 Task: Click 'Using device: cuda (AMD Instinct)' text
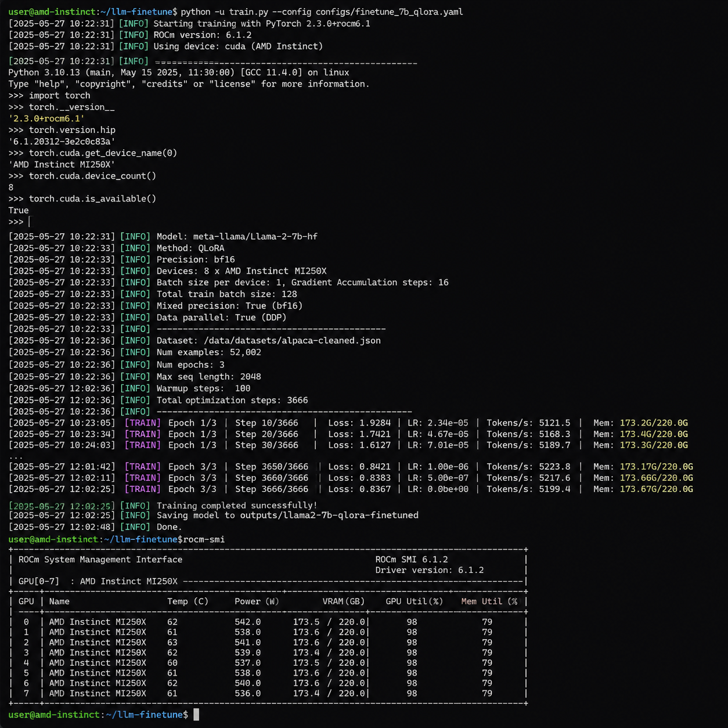coord(238,46)
